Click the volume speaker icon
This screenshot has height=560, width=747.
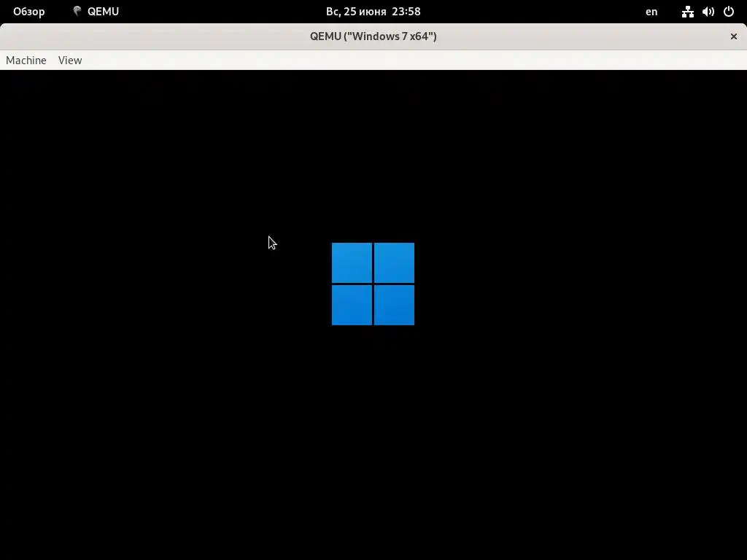[708, 12]
